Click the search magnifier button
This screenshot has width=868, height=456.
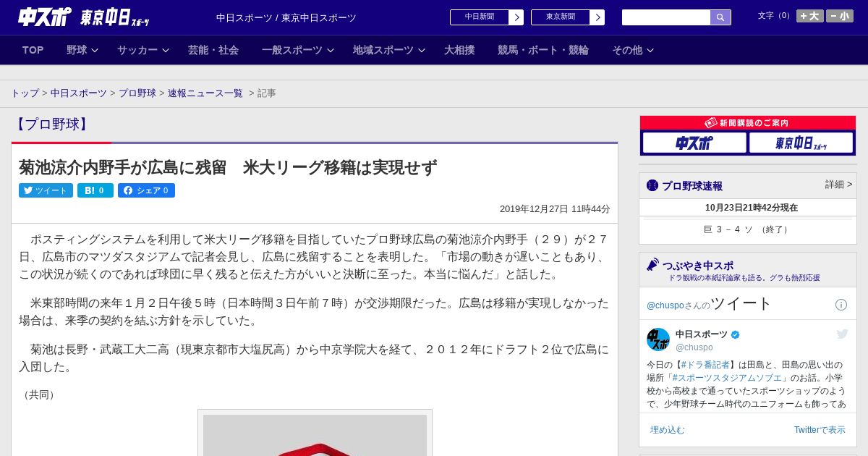point(720,17)
